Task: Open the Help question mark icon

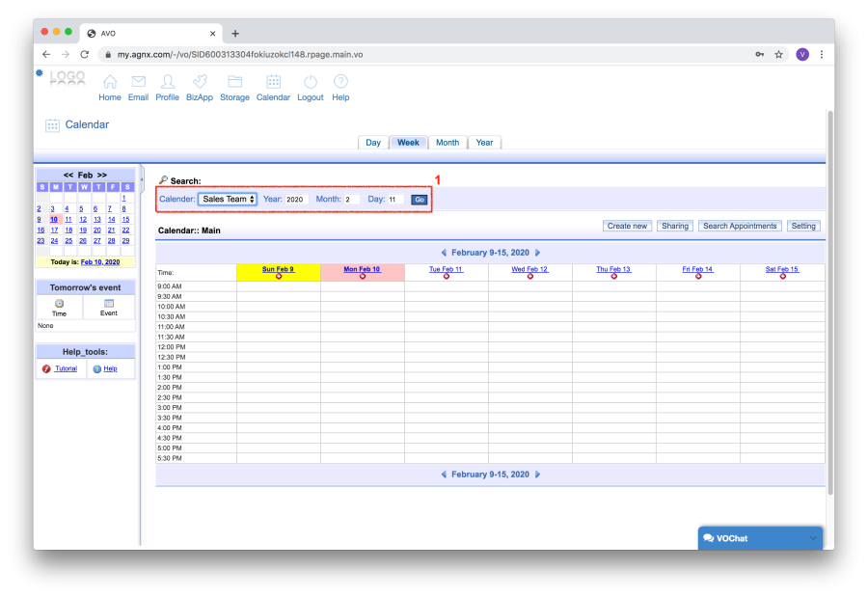Action: pos(340,82)
